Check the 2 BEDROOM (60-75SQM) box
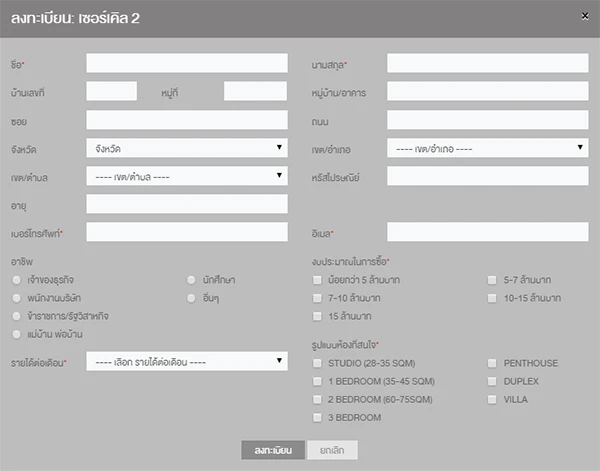The height and width of the screenshot is (471, 600). coord(317,399)
